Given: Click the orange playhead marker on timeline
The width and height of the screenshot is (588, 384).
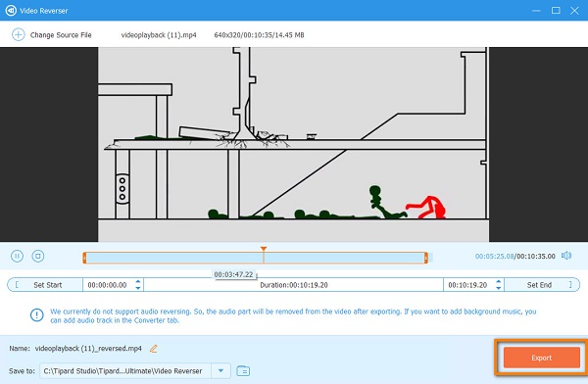Looking at the screenshot, I should tap(264, 250).
